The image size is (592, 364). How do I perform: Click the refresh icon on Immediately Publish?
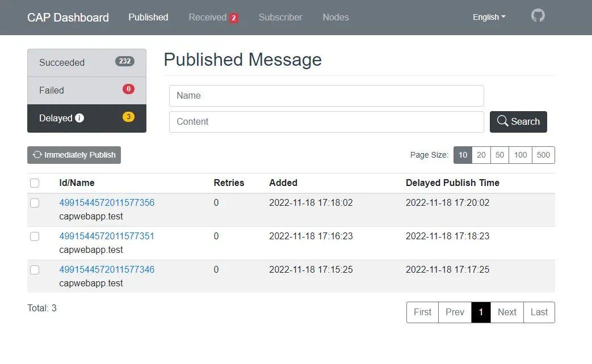pos(37,155)
